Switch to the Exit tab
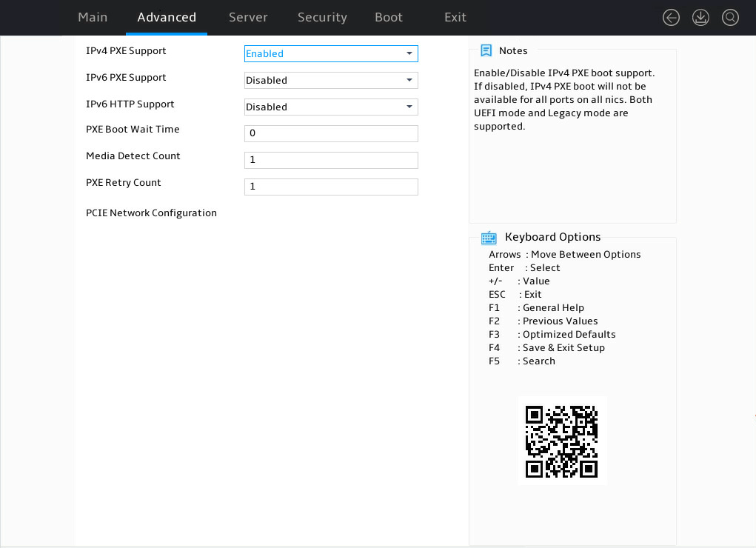756x548 pixels. [x=455, y=17]
